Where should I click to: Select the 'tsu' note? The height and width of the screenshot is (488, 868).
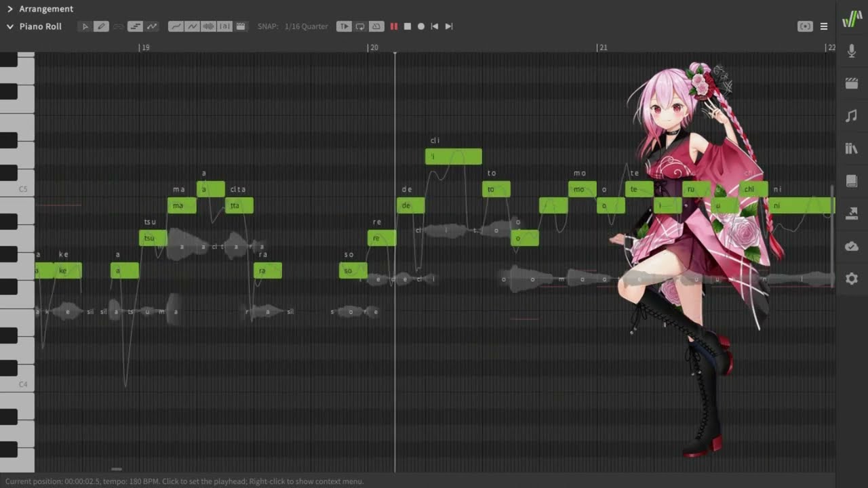tap(153, 238)
